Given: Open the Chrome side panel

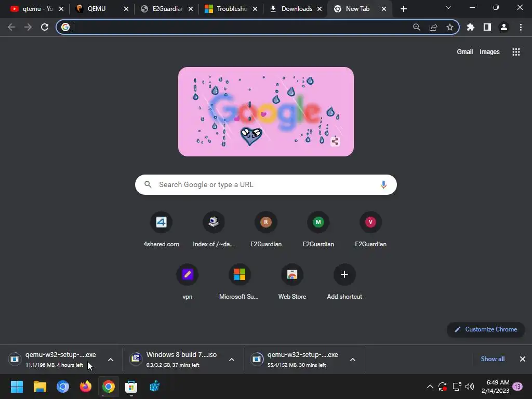Looking at the screenshot, I should pos(487,27).
